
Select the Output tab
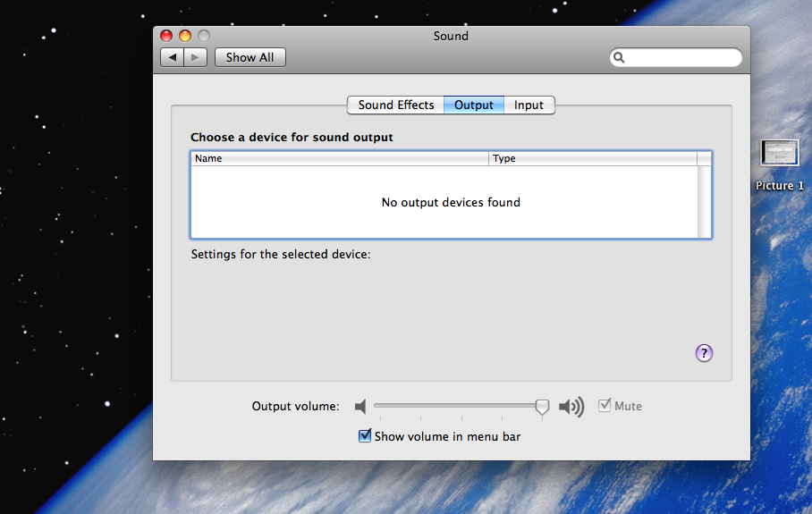[474, 105]
